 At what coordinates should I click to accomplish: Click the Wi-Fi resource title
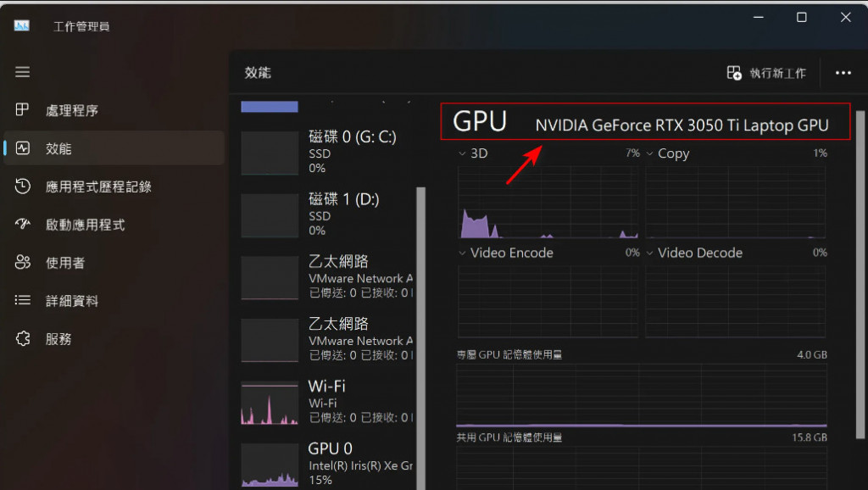coord(326,386)
